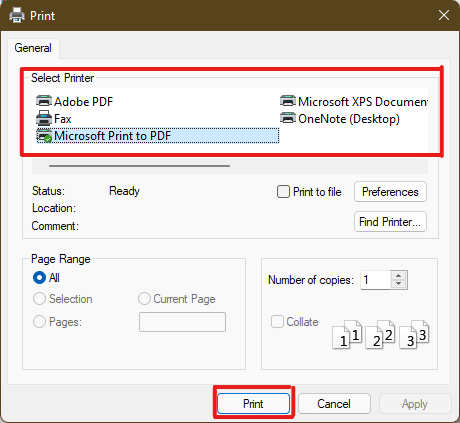Switch to the General tab

click(x=33, y=48)
